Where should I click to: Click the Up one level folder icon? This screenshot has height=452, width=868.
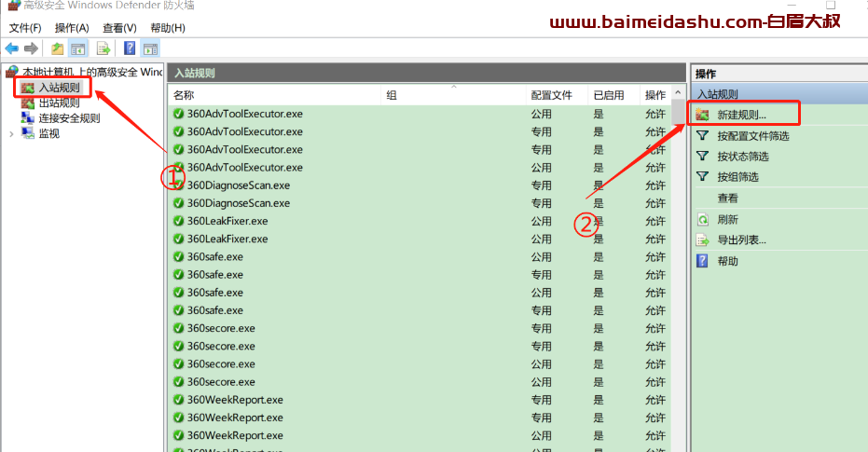click(57, 48)
